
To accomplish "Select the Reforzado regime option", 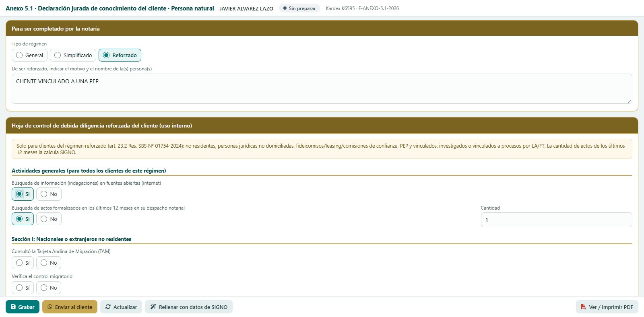I will point(120,55).
